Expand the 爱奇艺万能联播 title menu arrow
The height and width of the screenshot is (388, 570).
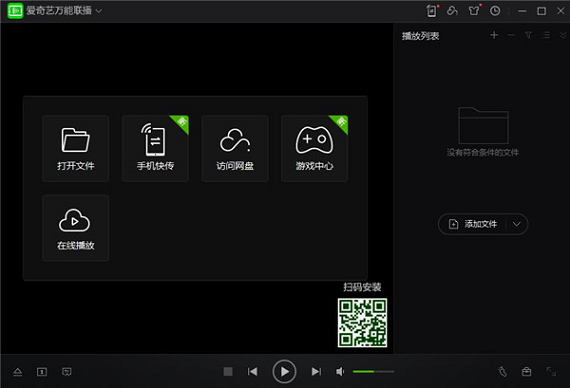pos(99,11)
